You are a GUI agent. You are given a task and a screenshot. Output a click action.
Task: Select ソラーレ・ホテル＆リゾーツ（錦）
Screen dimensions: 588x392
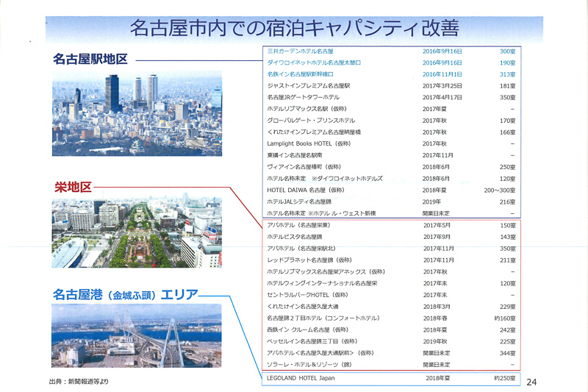pos(309,365)
